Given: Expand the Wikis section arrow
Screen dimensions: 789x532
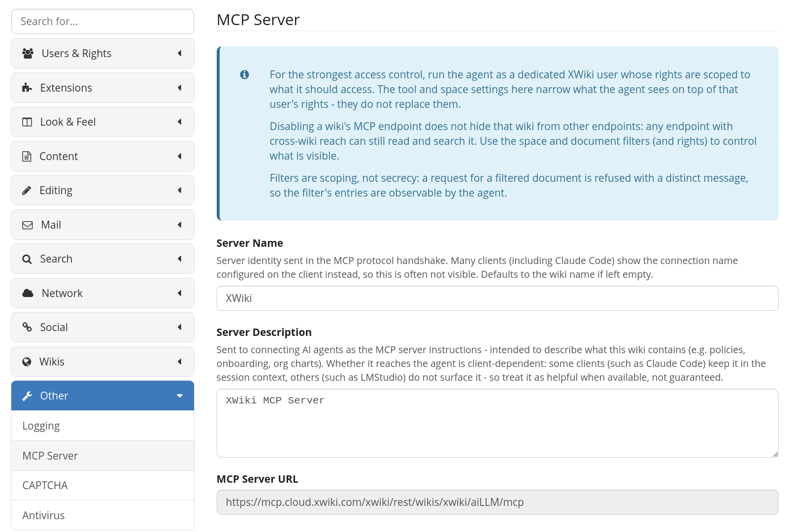Looking at the screenshot, I should click(x=180, y=362).
